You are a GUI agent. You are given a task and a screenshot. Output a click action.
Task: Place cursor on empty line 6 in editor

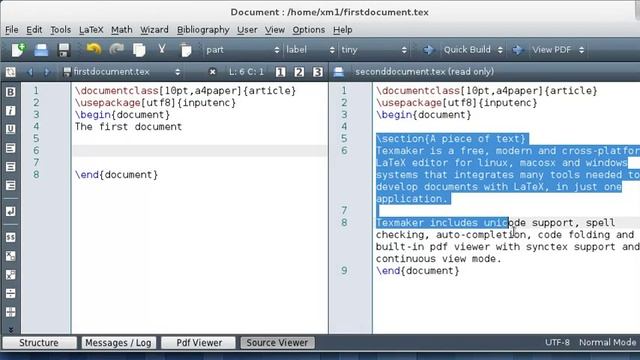(200, 151)
